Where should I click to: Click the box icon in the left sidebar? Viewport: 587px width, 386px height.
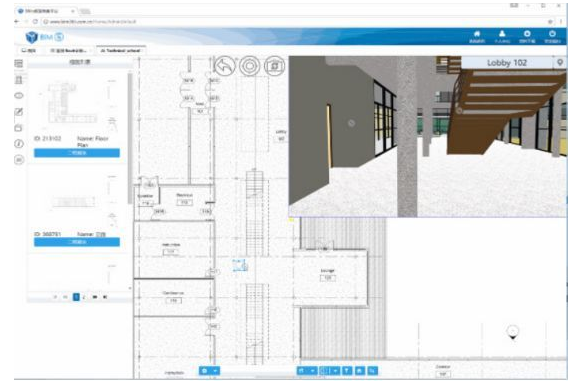19,128
